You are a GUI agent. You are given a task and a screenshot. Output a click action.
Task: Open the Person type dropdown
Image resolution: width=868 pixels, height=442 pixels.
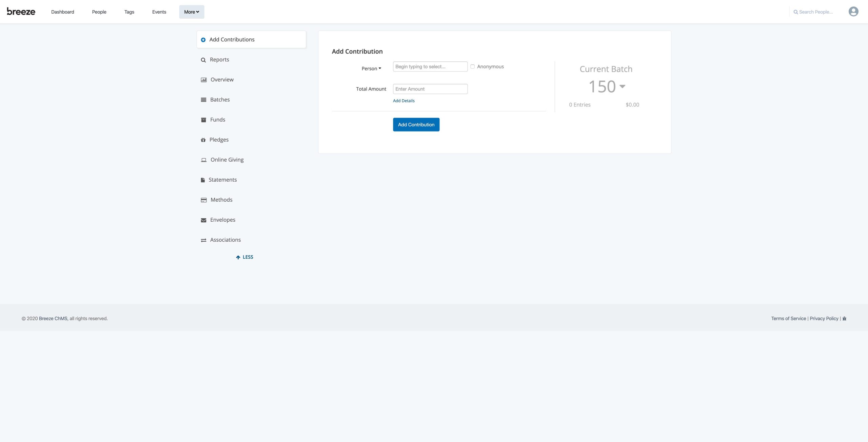(371, 68)
